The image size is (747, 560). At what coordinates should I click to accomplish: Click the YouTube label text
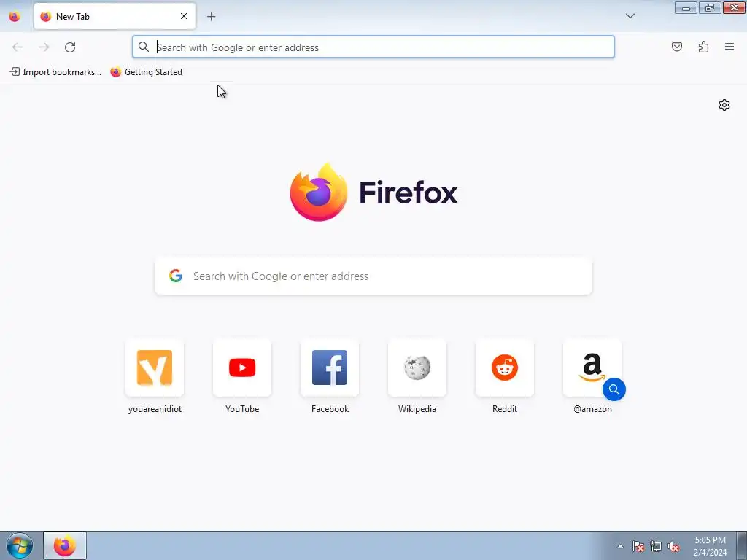tap(242, 409)
